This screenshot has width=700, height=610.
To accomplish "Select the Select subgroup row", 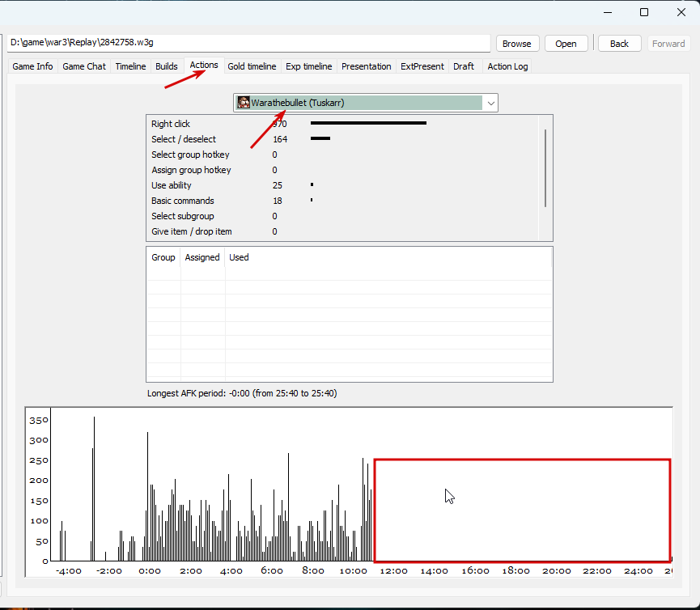I will 342,216.
